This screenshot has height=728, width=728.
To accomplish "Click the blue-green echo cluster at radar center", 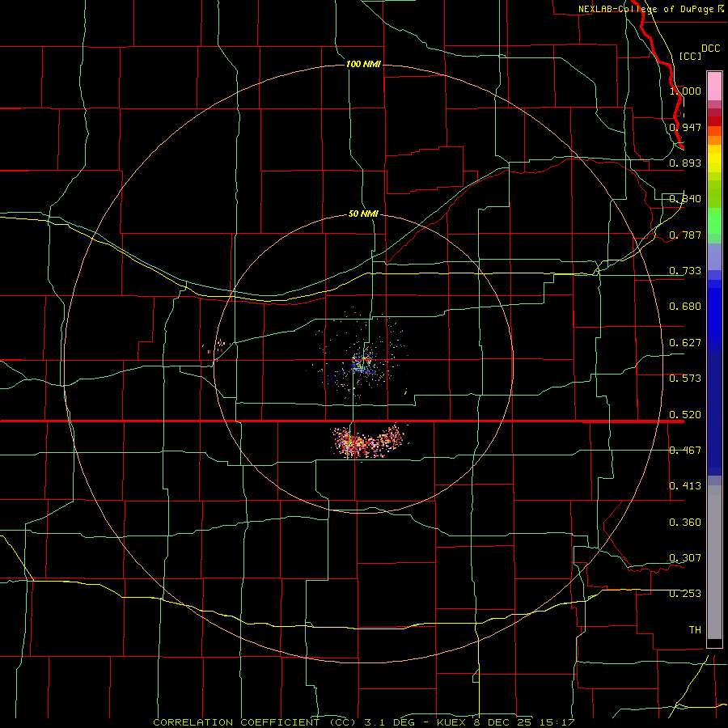I will 362,362.
